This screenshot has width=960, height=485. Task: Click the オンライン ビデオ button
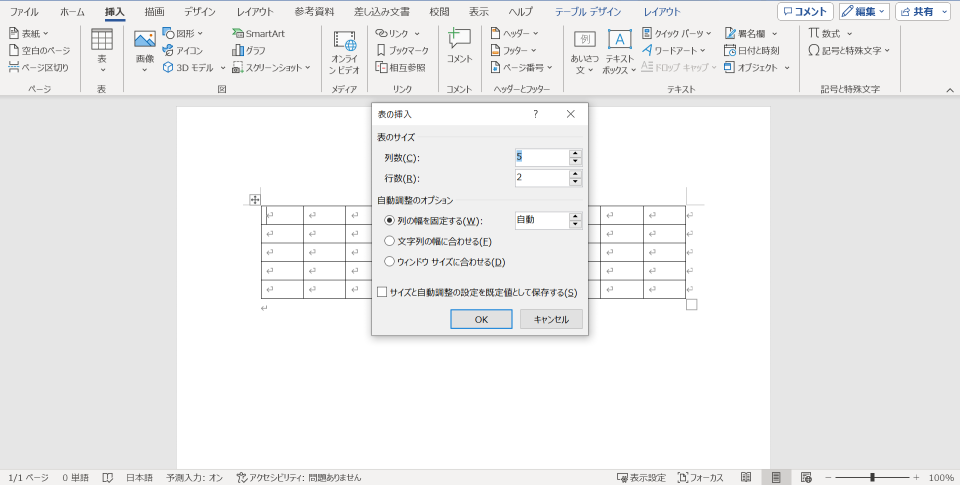[344, 53]
